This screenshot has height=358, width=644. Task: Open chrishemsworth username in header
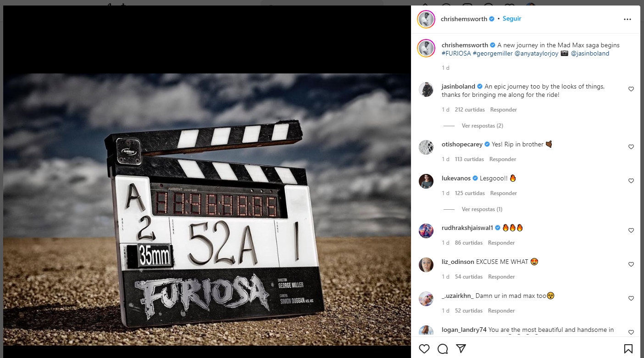click(464, 19)
